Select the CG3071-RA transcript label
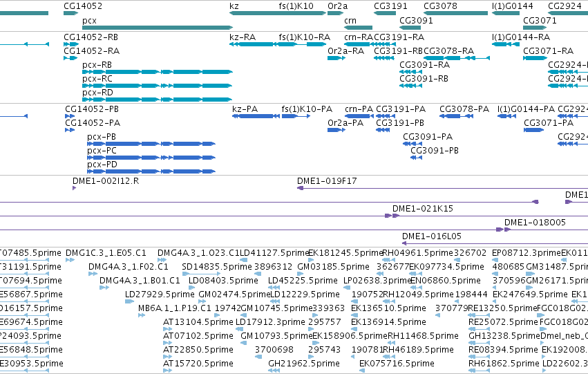The height and width of the screenshot is (374, 588). 548,51
